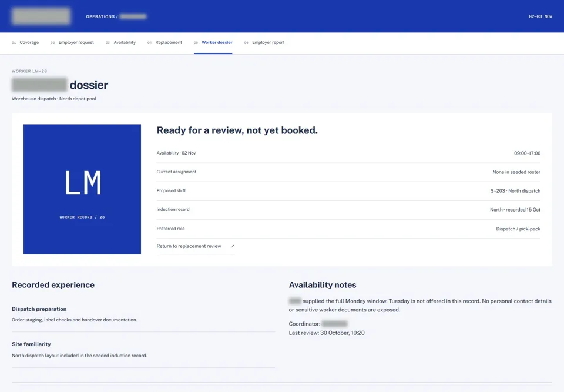The height and width of the screenshot is (392, 564).
Task: Click the blurred logo in header
Action: pos(41,16)
